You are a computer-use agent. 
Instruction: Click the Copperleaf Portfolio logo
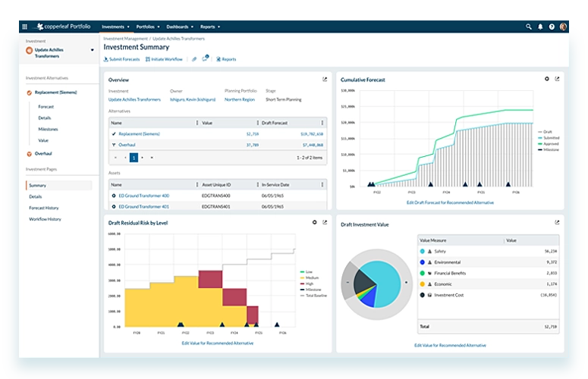click(x=64, y=27)
